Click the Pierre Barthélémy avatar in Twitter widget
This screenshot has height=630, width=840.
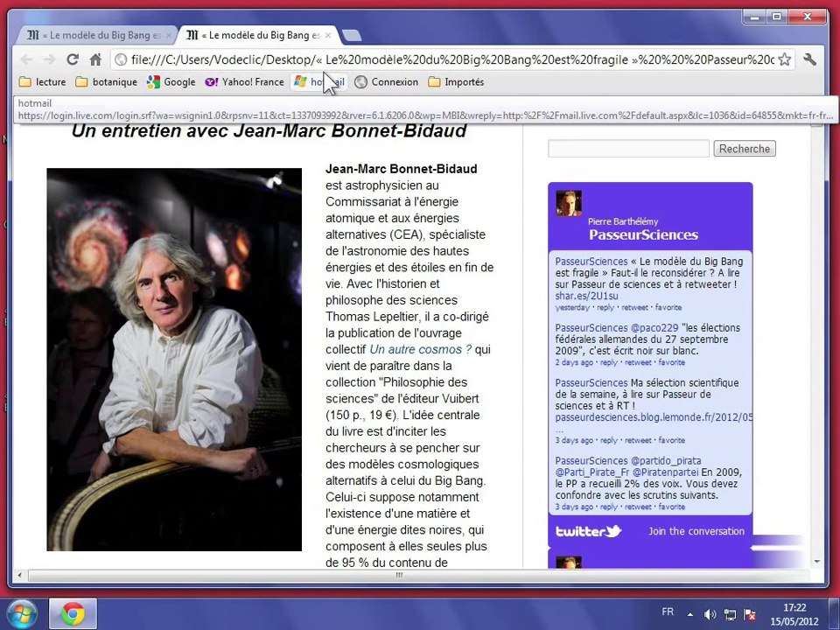coord(569,203)
